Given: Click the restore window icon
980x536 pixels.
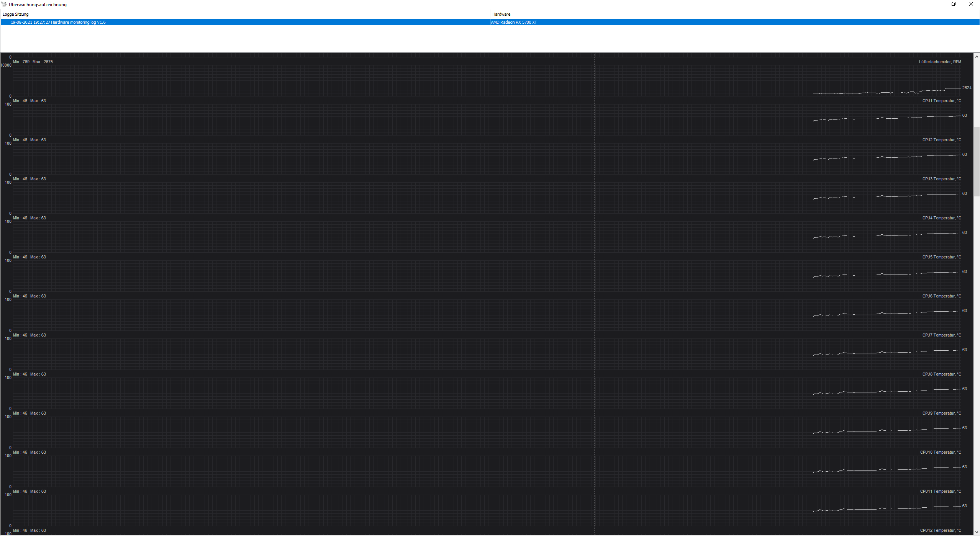Looking at the screenshot, I should [x=954, y=5].
